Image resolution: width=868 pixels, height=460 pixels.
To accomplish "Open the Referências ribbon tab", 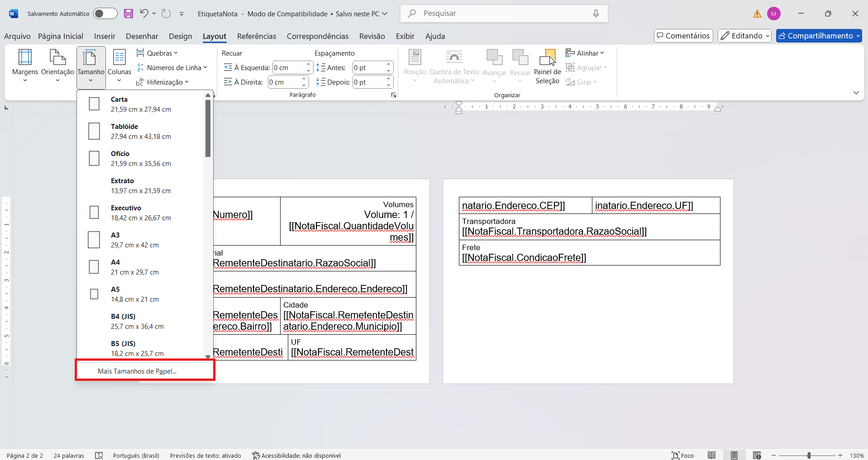I will [256, 36].
